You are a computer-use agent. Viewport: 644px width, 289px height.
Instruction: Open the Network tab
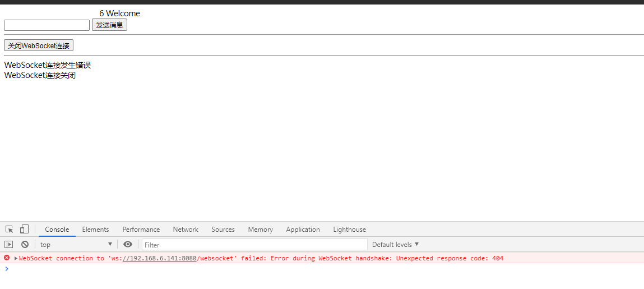[x=185, y=230]
